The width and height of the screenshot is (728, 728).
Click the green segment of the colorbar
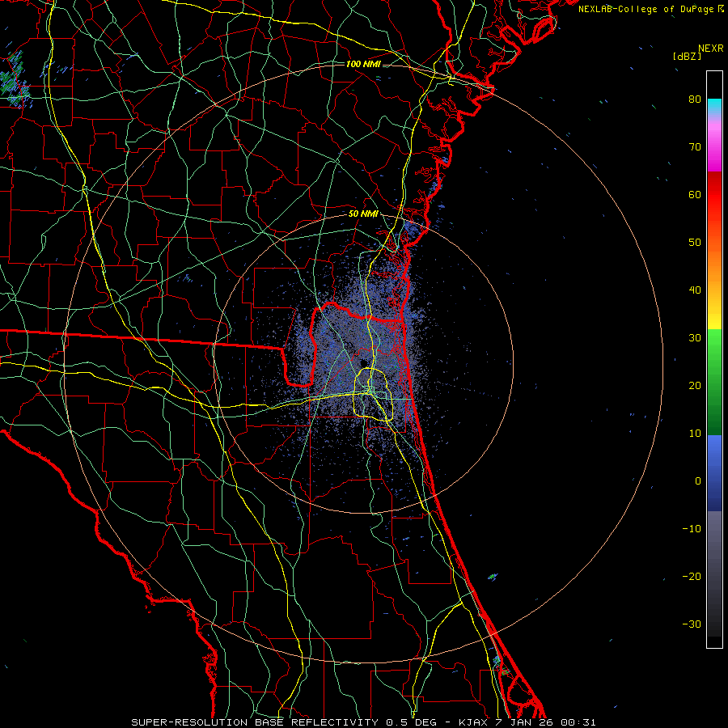pyautogui.click(x=714, y=381)
